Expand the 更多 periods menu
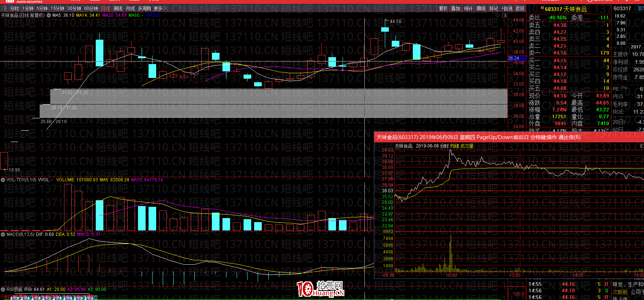 (x=160, y=8)
